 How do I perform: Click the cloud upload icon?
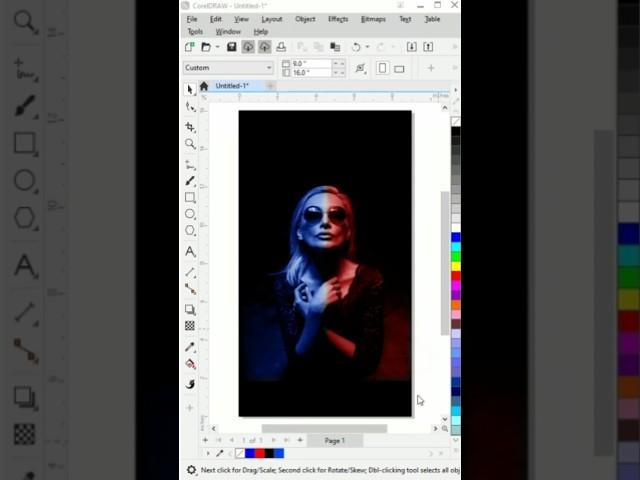[x=264, y=47]
